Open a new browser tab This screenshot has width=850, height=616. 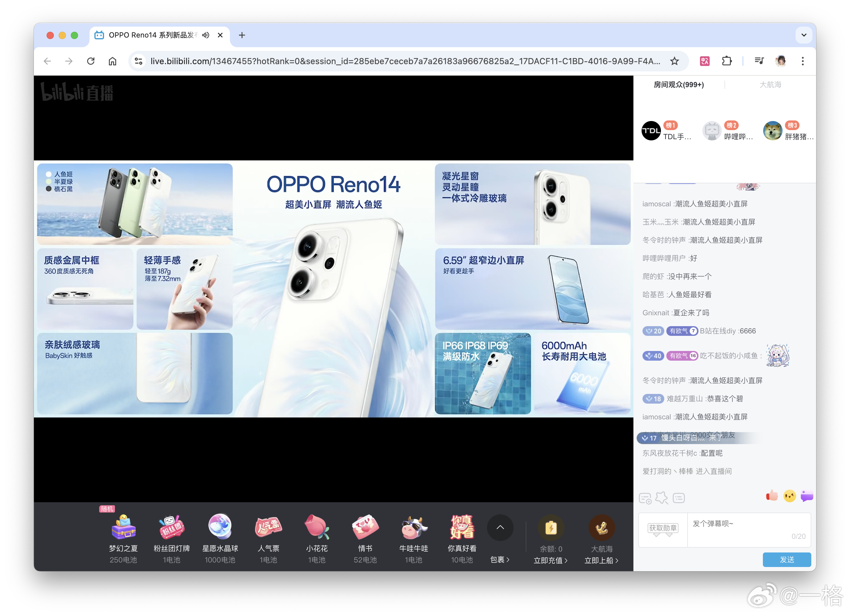[x=242, y=35]
